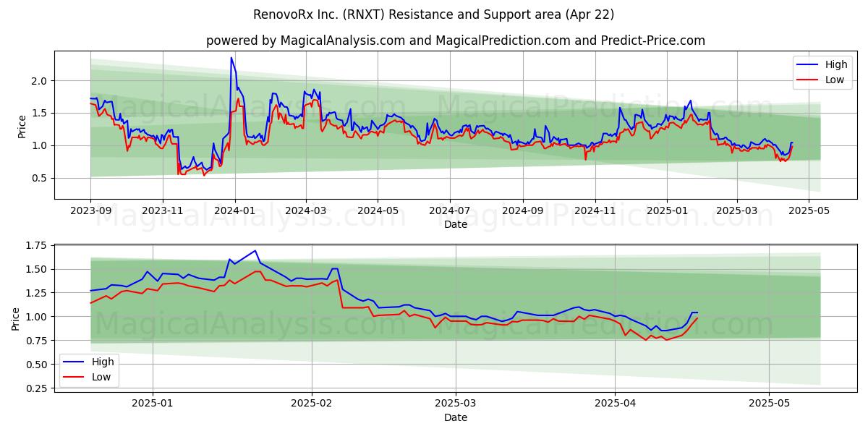Click the '2025-03' tick label on the upper chart

tap(736, 210)
